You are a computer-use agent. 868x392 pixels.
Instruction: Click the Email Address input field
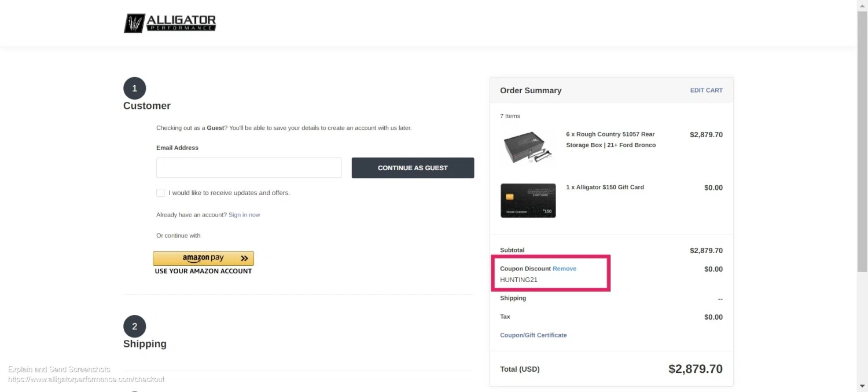[x=249, y=168]
